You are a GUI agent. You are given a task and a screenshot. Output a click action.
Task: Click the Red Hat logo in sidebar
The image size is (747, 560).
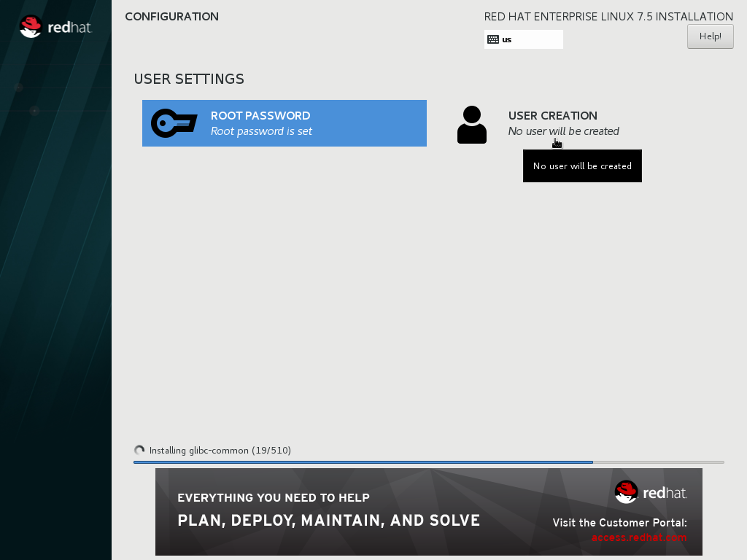55,27
